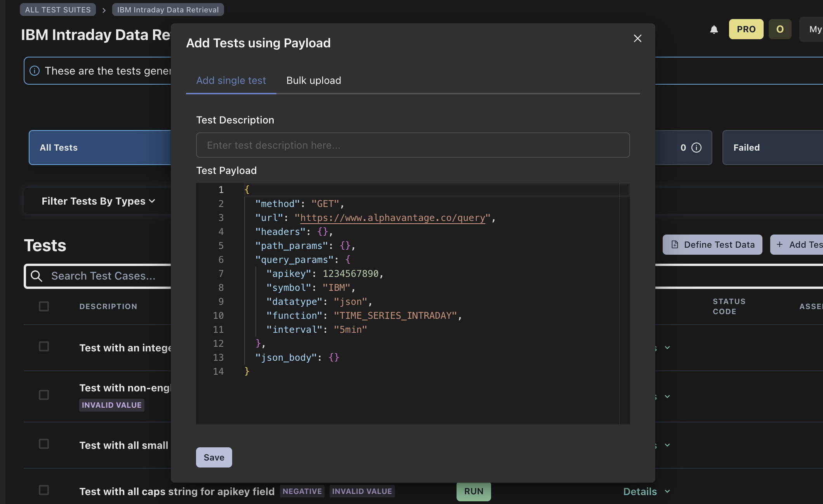Click the Save button
The image size is (823, 504).
pos(214,457)
